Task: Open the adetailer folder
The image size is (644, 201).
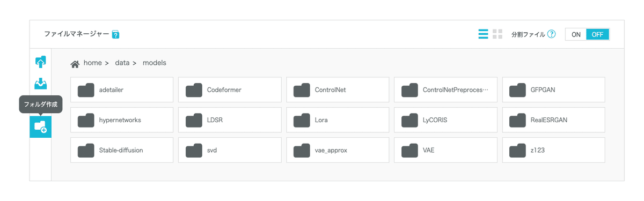Action: [x=122, y=90]
